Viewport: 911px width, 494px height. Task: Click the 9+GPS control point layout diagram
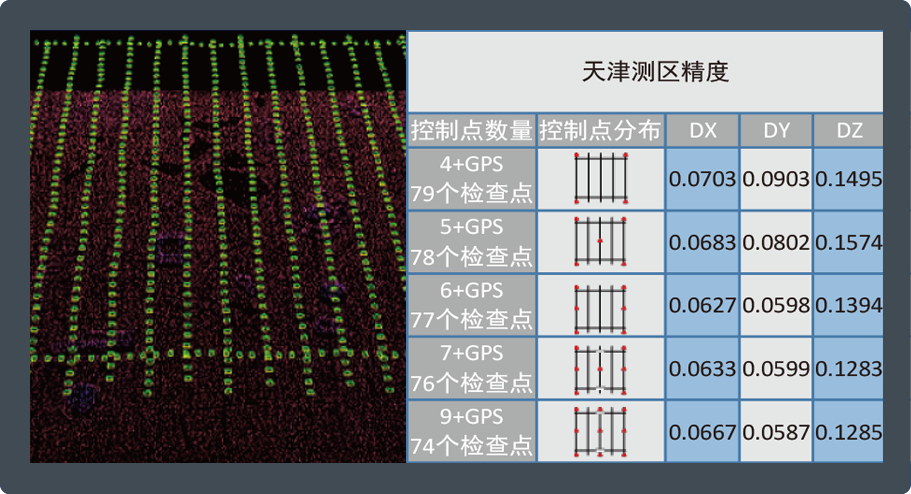[x=601, y=432]
